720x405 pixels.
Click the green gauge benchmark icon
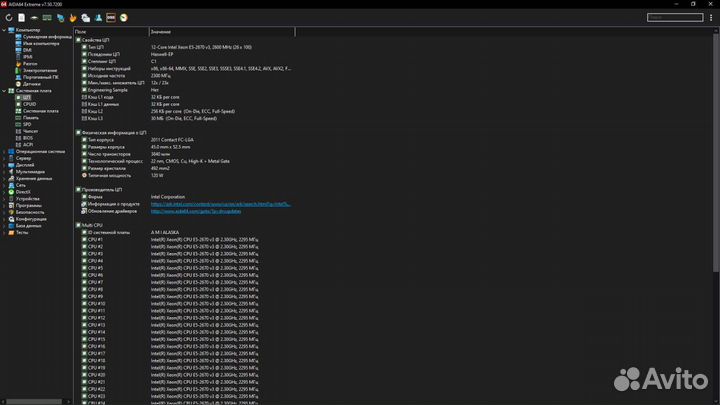123,17
